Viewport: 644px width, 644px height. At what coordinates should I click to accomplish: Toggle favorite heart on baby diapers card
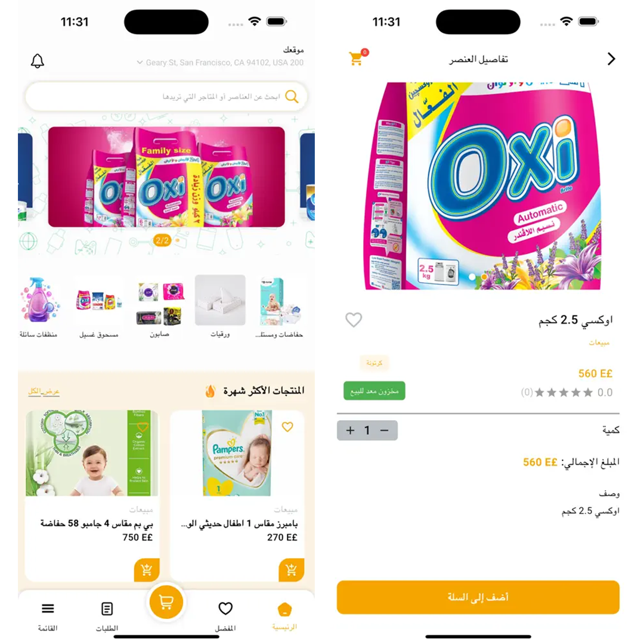coord(142,427)
